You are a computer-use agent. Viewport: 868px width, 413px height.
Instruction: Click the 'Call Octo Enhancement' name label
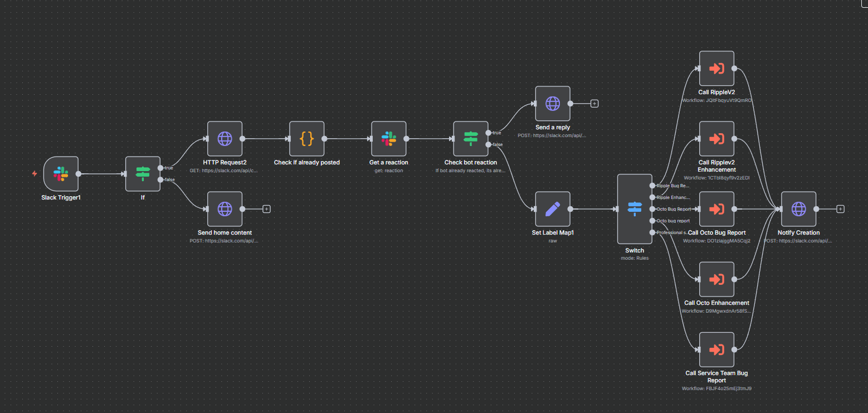tap(716, 303)
